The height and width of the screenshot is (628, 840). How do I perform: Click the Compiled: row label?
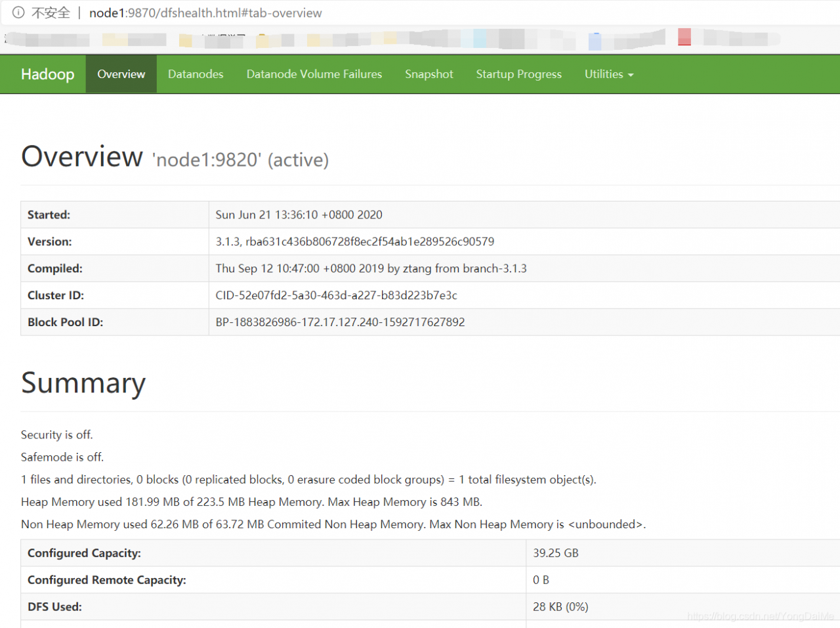tap(55, 268)
